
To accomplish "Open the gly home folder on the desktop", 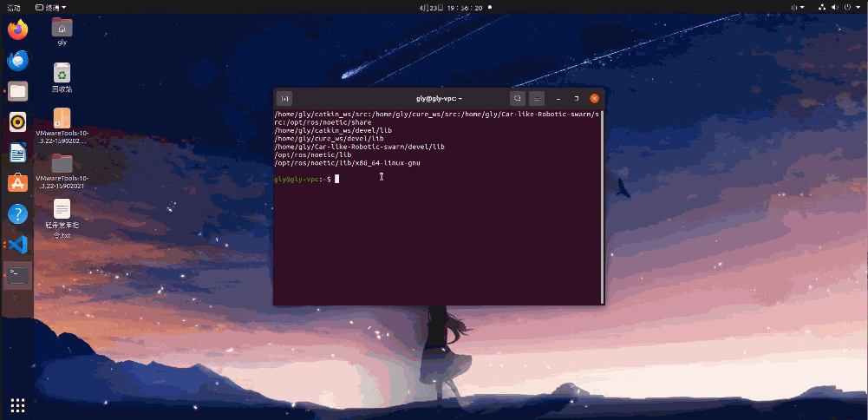I will coord(62,31).
